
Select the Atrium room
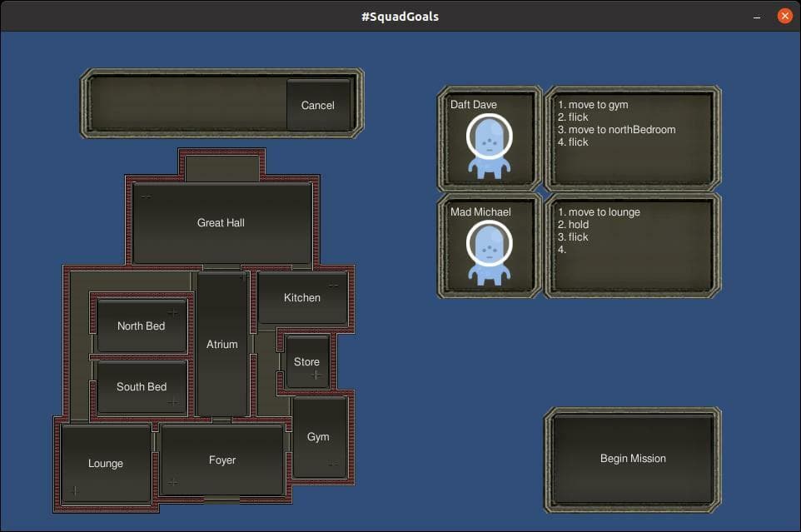(222, 344)
